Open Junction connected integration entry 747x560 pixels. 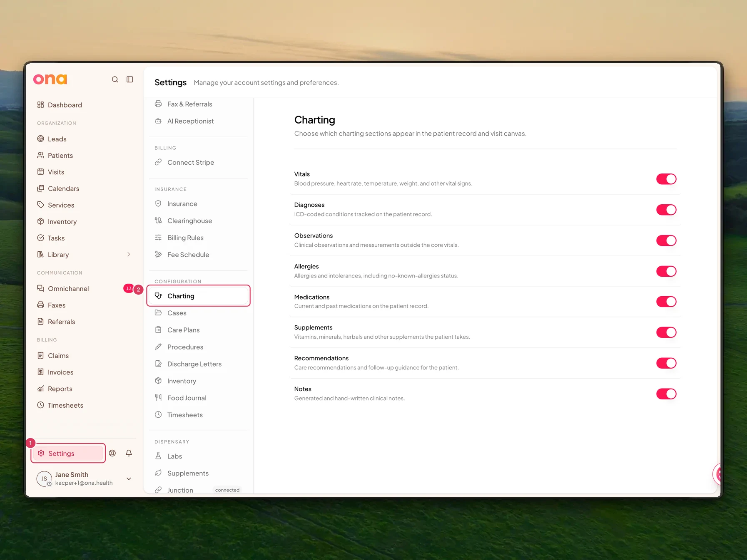pyautogui.click(x=199, y=490)
